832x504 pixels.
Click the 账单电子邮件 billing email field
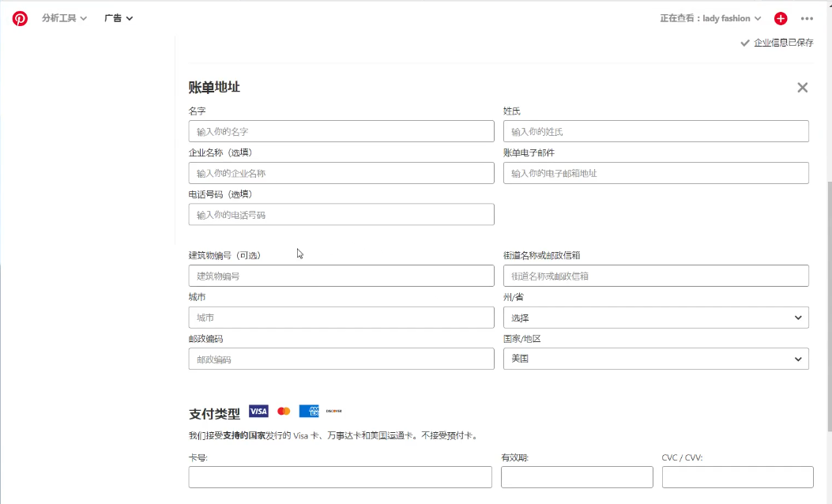point(656,173)
